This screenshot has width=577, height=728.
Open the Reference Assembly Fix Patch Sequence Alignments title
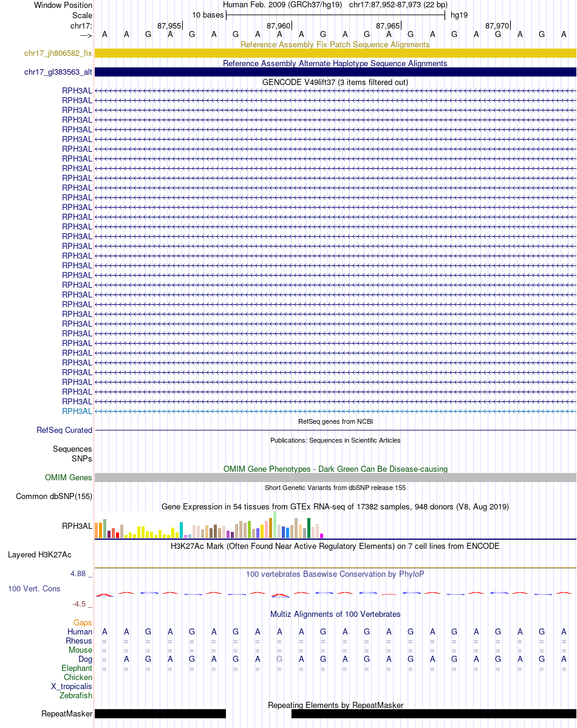(x=335, y=44)
